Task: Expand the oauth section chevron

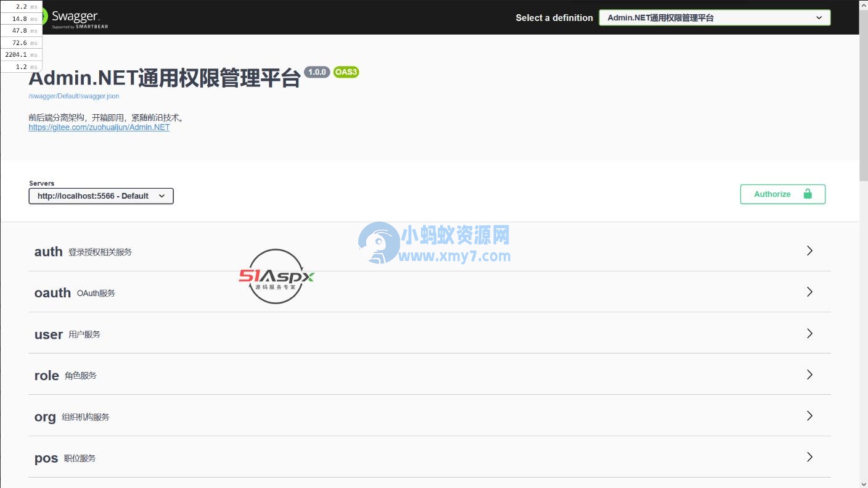Action: [x=810, y=292]
